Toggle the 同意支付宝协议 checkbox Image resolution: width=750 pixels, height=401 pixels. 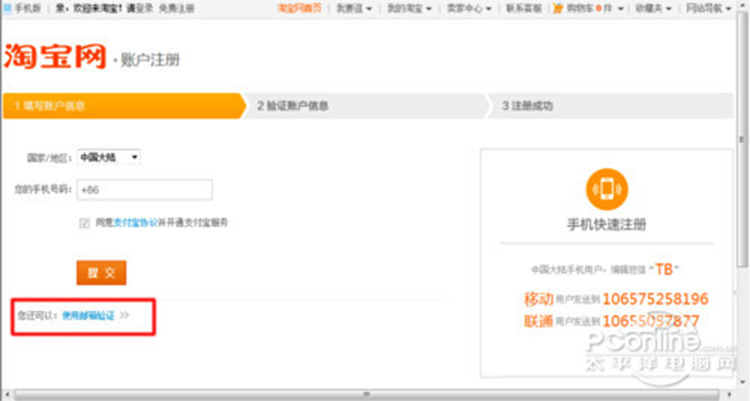84,223
